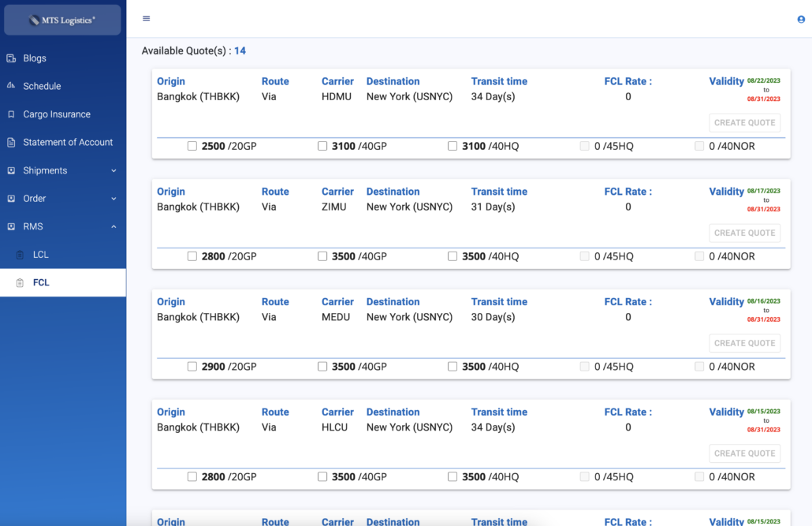
Task: Tick the 3500 /40GP checkbox for ZIMU
Action: pyautogui.click(x=322, y=256)
